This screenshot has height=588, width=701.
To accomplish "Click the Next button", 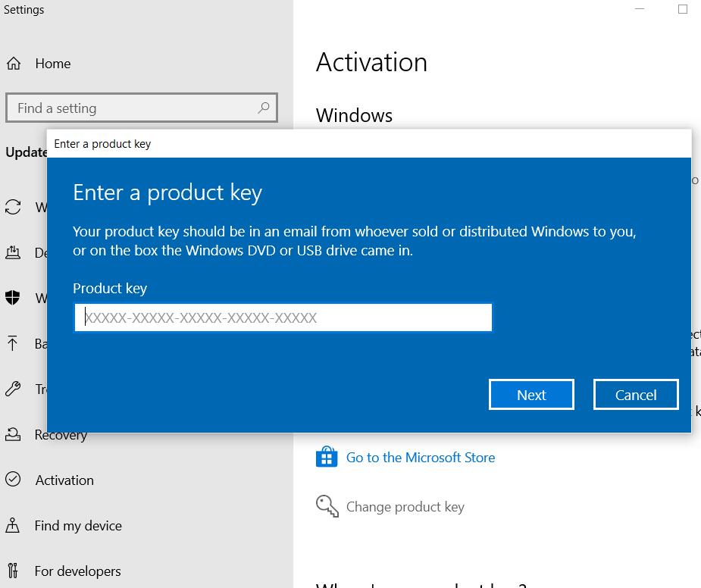I will coord(531,394).
